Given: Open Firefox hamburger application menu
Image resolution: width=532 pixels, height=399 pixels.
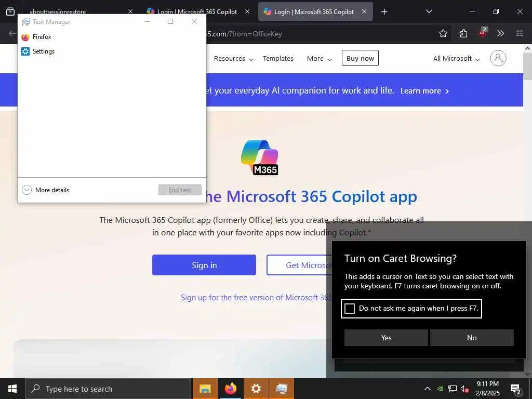Looking at the screenshot, I should [519, 33].
